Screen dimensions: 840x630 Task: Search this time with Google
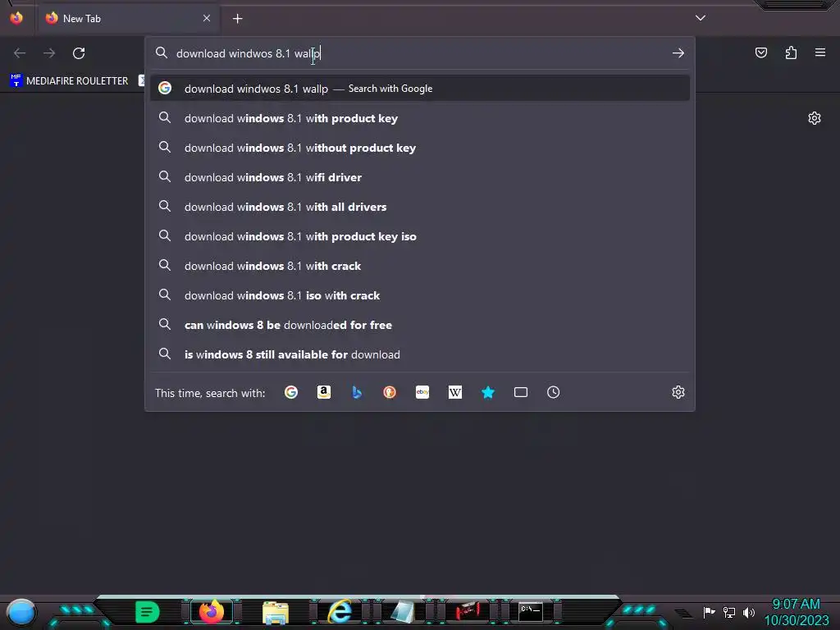coord(291,392)
